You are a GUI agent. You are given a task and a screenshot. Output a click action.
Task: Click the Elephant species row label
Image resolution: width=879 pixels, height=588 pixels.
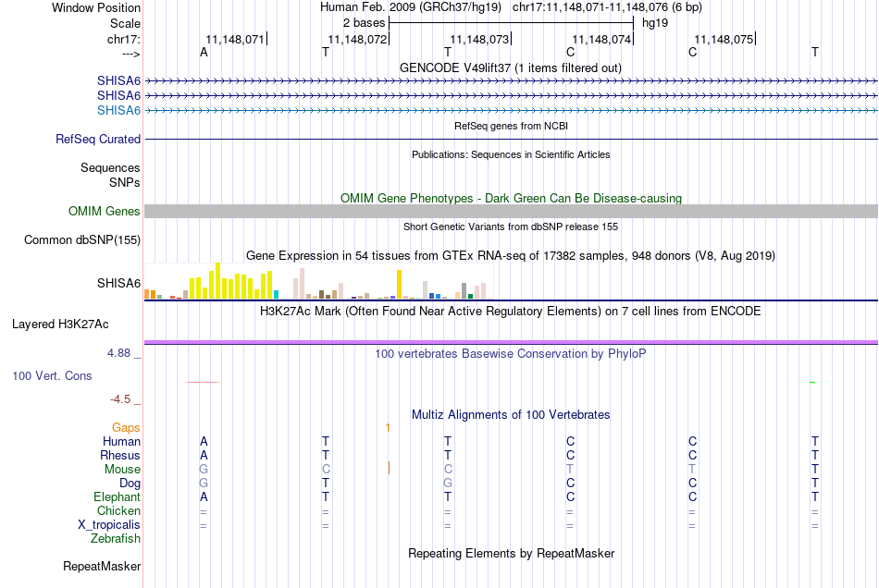[117, 496]
